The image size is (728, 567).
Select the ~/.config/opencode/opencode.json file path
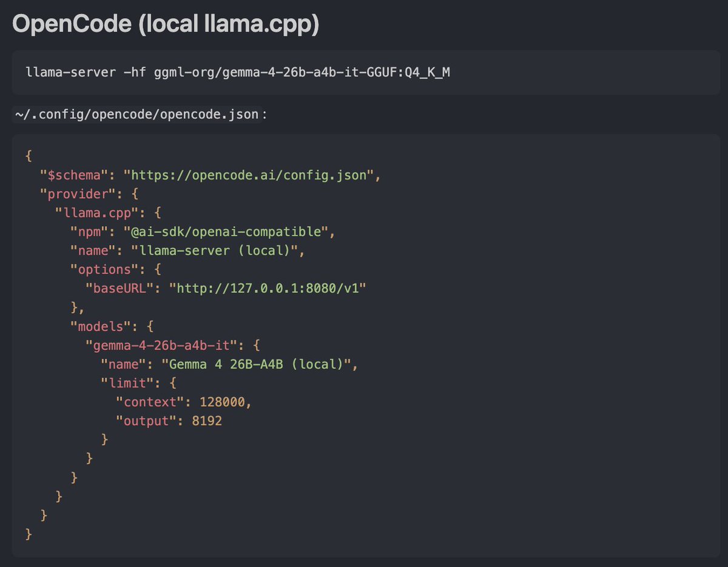137,115
